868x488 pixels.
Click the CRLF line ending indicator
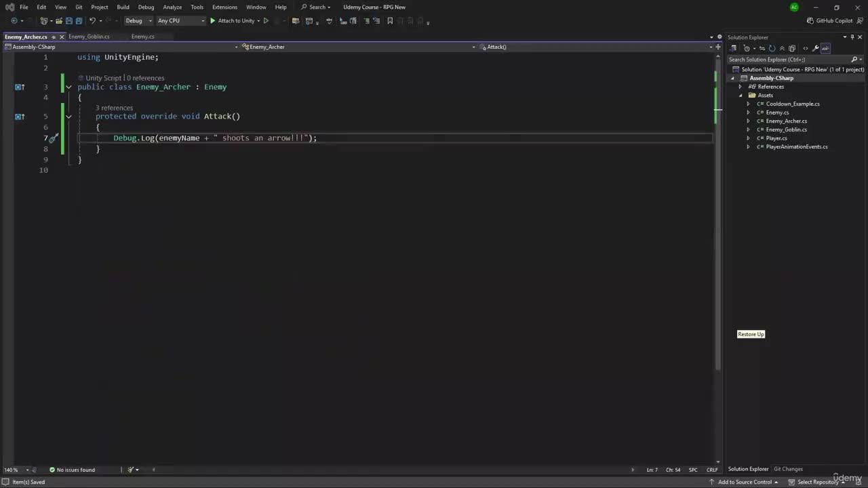[712, 470]
